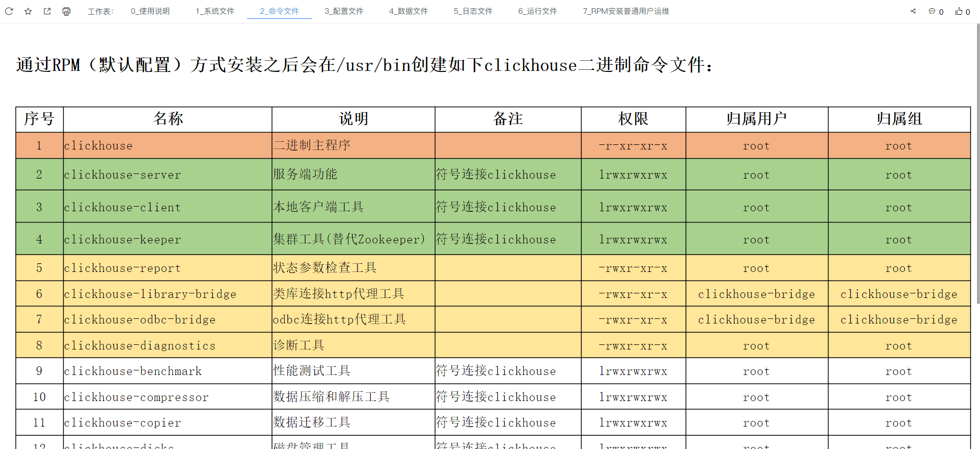
Task: Select 归属用户 cell for clickhouse-library-bridge row
Action: click(x=757, y=294)
